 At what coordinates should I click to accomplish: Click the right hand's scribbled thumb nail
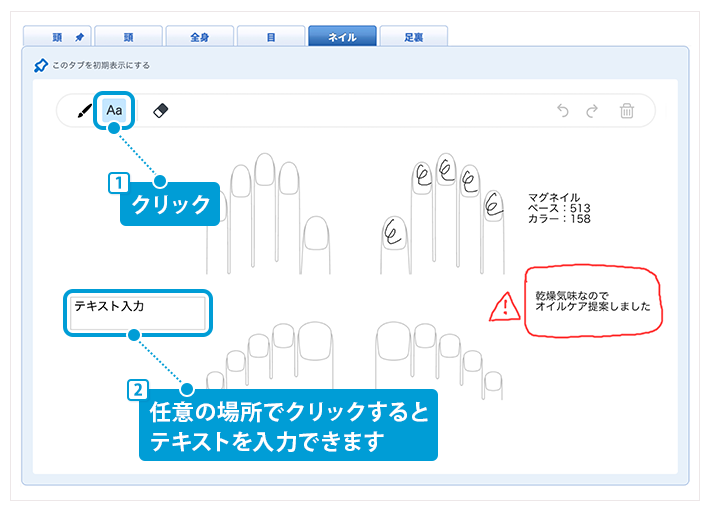click(x=394, y=232)
